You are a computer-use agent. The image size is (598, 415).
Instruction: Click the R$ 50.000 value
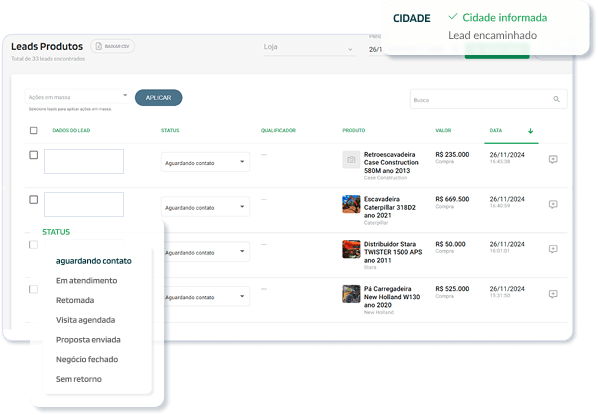point(450,244)
